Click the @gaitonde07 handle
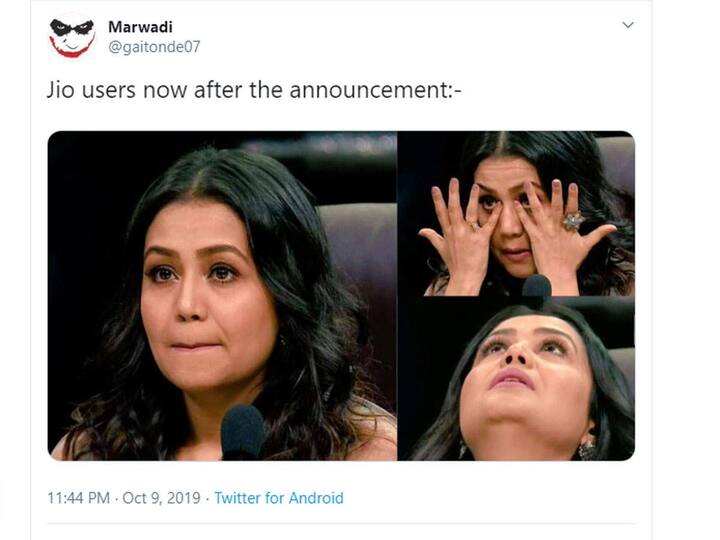Image resolution: width=720 pixels, height=540 pixels. point(154,47)
